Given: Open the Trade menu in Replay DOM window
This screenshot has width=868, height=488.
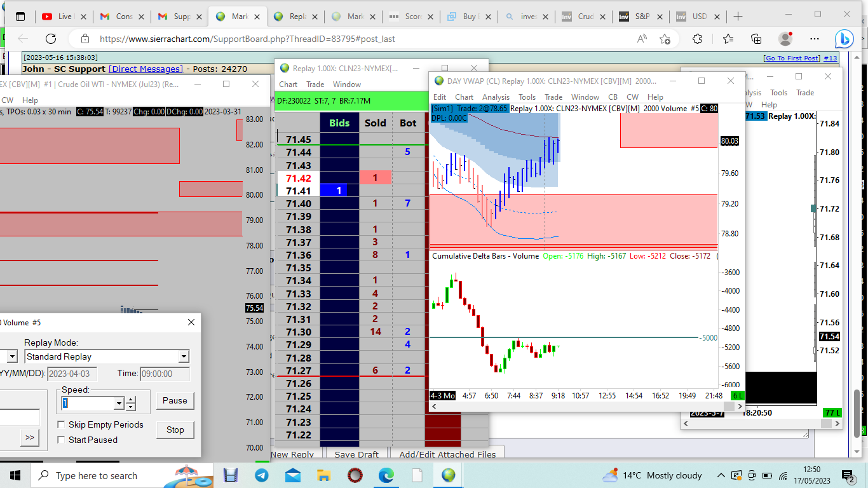Looking at the screenshot, I should [x=315, y=84].
